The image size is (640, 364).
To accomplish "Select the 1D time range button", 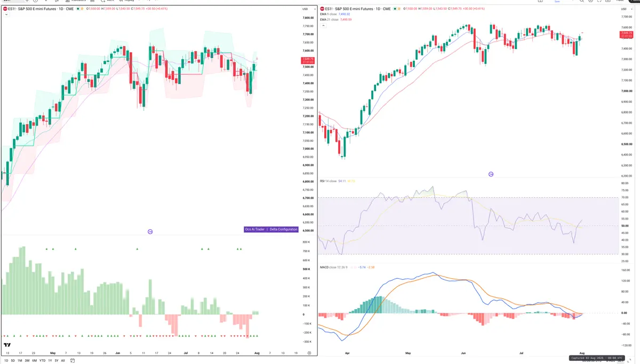I will pyautogui.click(x=6, y=360).
